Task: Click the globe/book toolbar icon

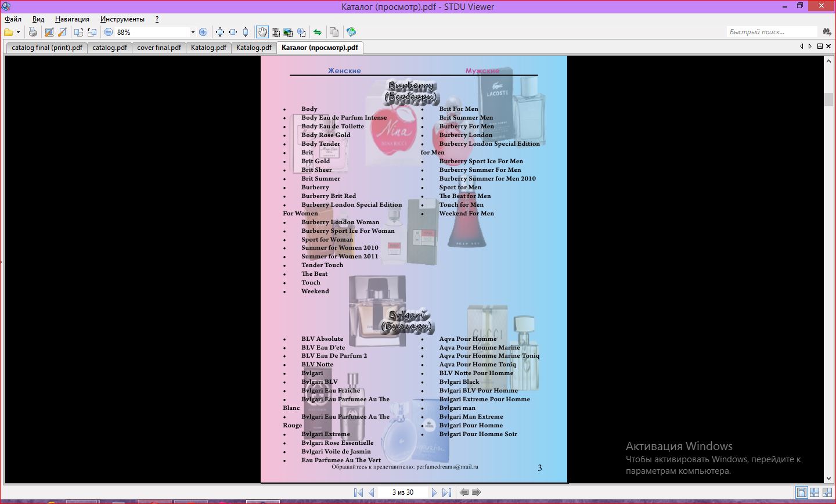Action: 351,32
